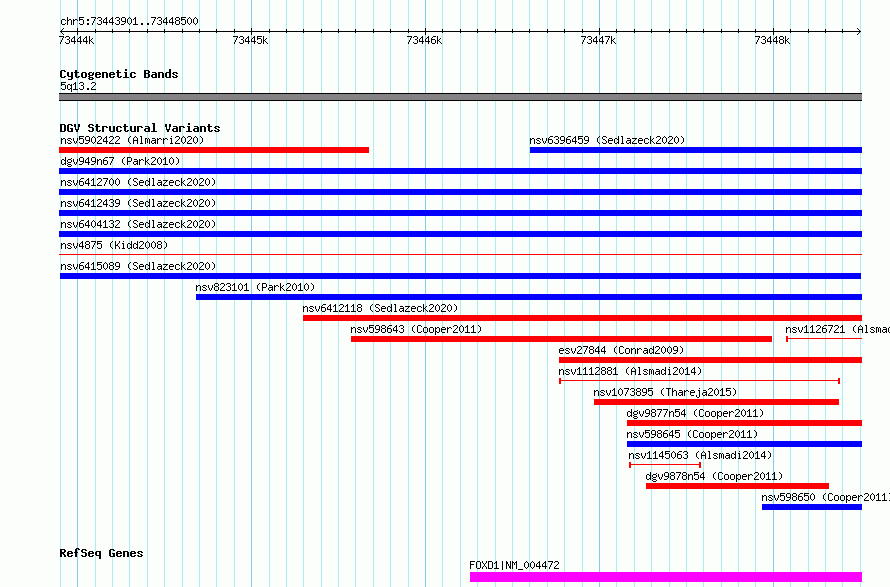Click the 73446k ruler tick label

coord(424,40)
